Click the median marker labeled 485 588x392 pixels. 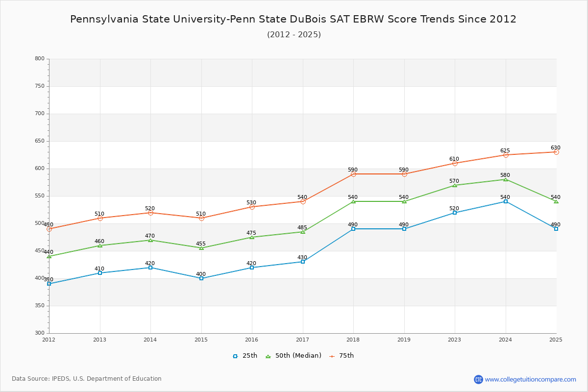point(303,232)
